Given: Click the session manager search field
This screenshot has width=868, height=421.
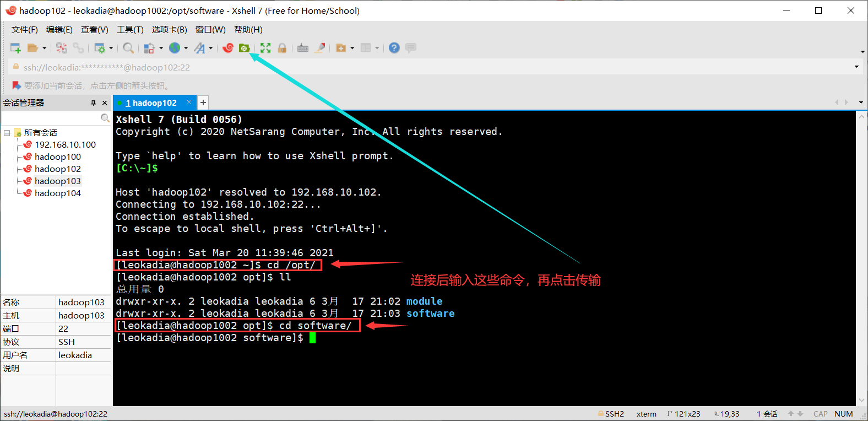Looking at the screenshot, I should tap(51, 118).
